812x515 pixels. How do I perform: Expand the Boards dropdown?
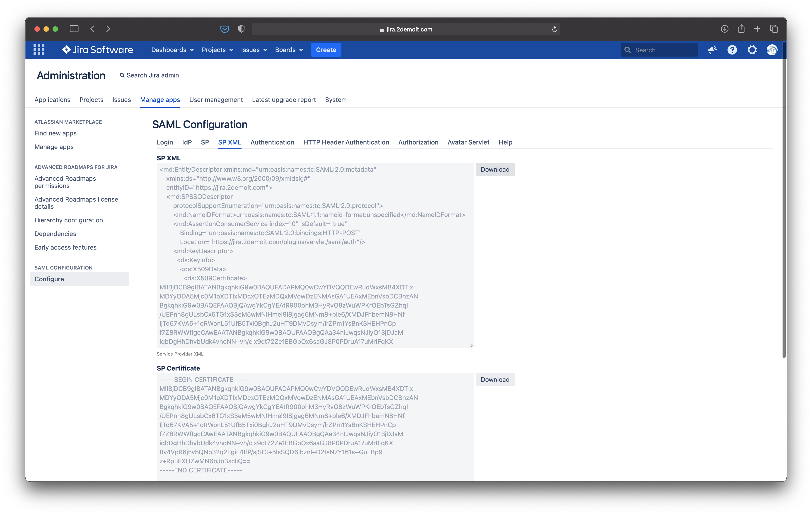[289, 50]
